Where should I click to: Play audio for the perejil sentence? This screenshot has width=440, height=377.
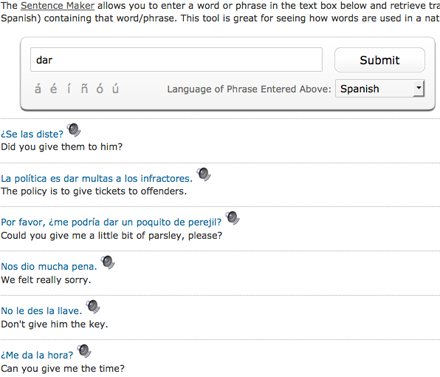click(x=232, y=218)
